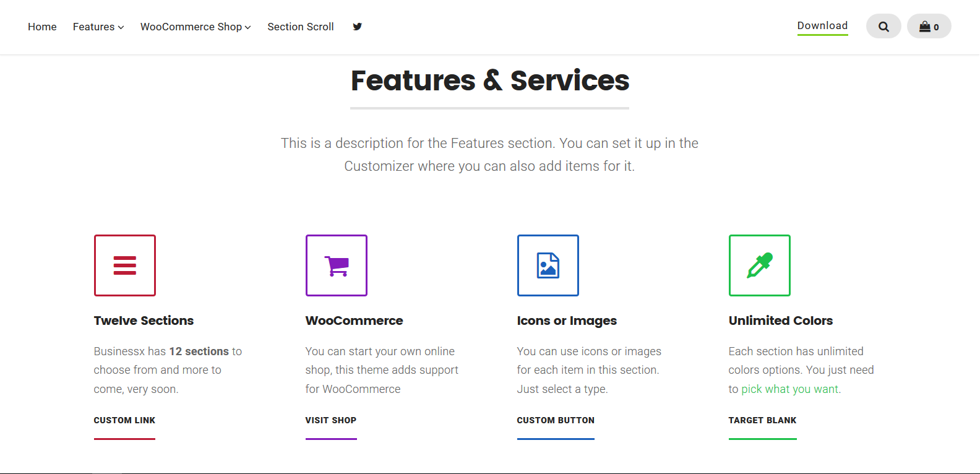Click the Icons or Images heading
The height and width of the screenshot is (474, 980).
567,321
